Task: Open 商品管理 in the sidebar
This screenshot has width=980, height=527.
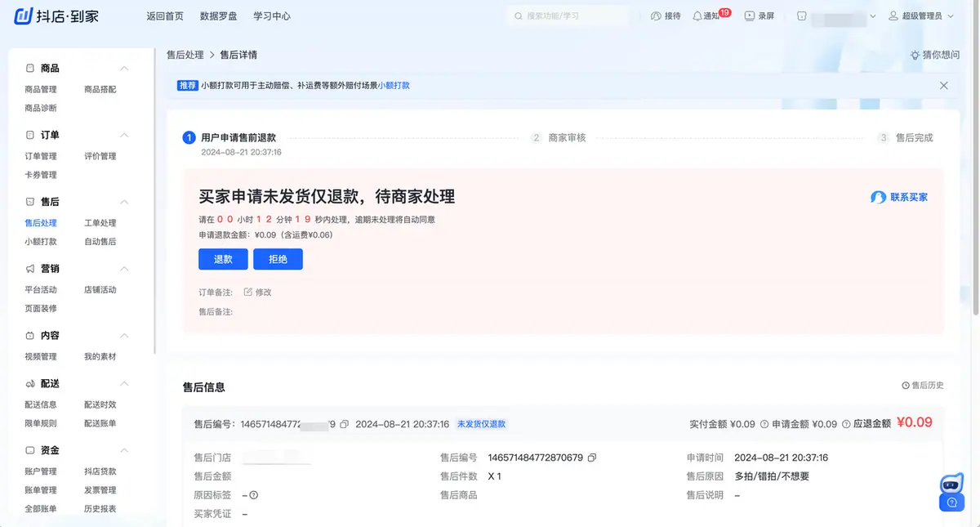Action: [x=41, y=89]
